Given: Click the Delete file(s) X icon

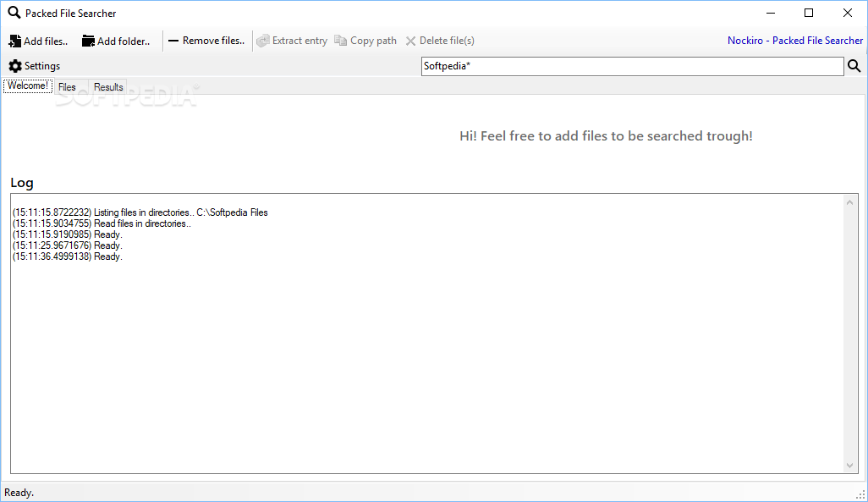Looking at the screenshot, I should pyautogui.click(x=411, y=41).
